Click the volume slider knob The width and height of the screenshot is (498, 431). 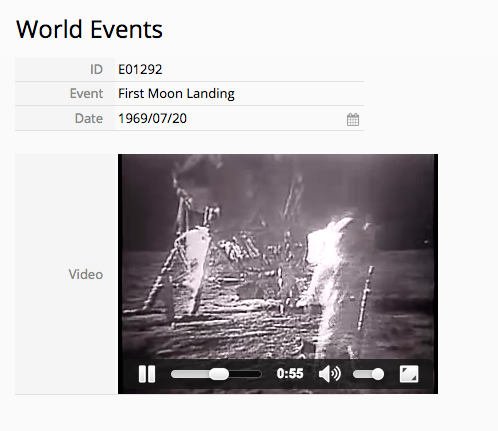pyautogui.click(x=378, y=374)
